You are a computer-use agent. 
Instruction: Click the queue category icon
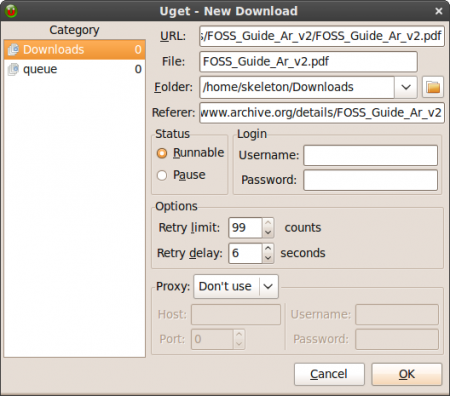point(13,69)
